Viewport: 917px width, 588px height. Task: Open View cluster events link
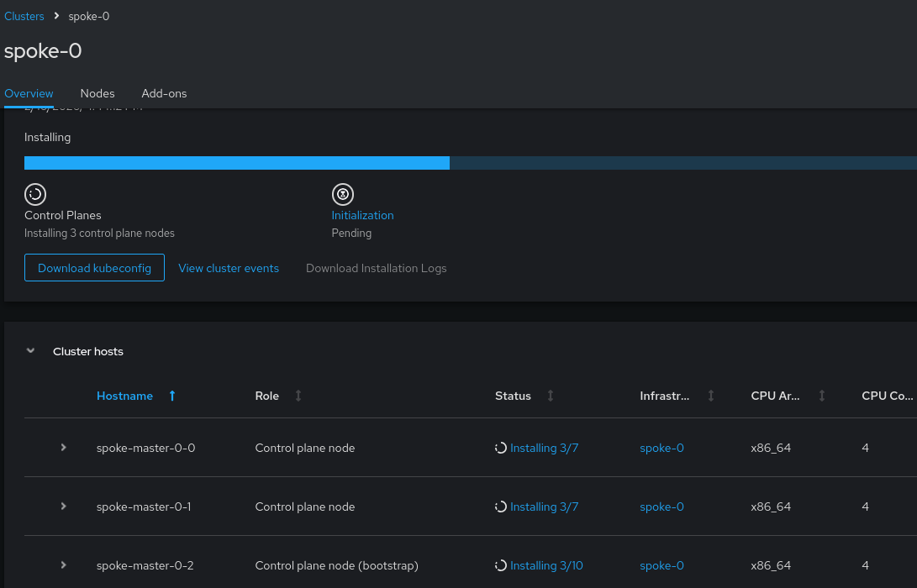(229, 268)
